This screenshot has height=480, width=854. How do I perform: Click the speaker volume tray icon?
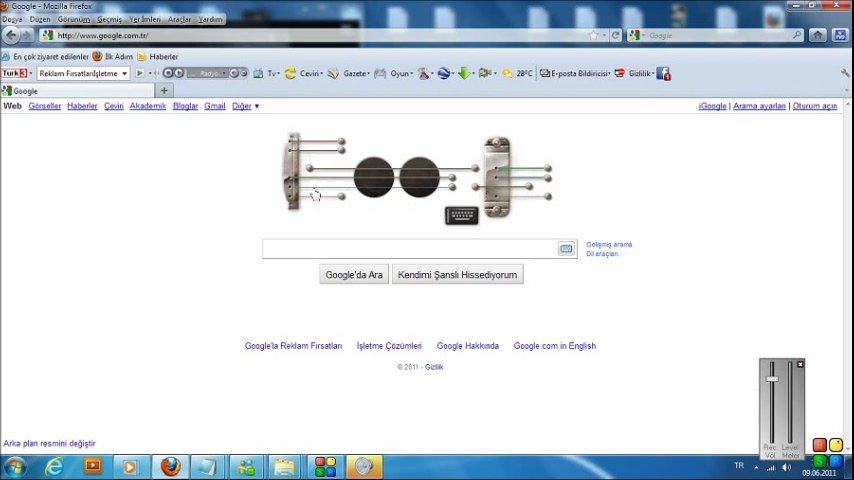[x=786, y=467]
